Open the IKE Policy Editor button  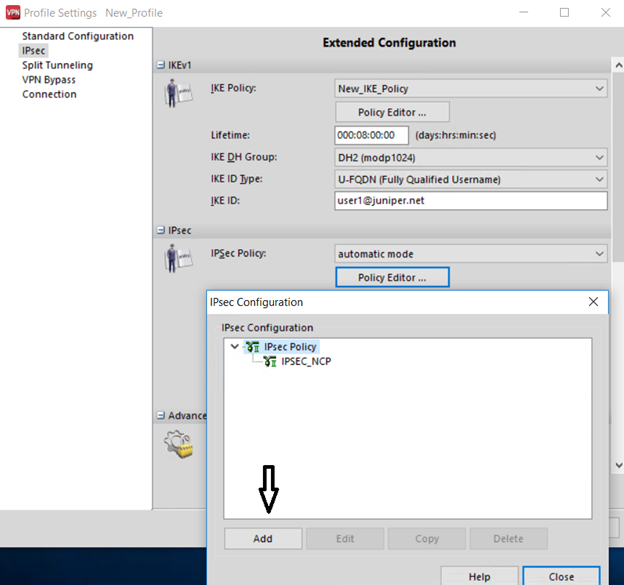(x=392, y=112)
